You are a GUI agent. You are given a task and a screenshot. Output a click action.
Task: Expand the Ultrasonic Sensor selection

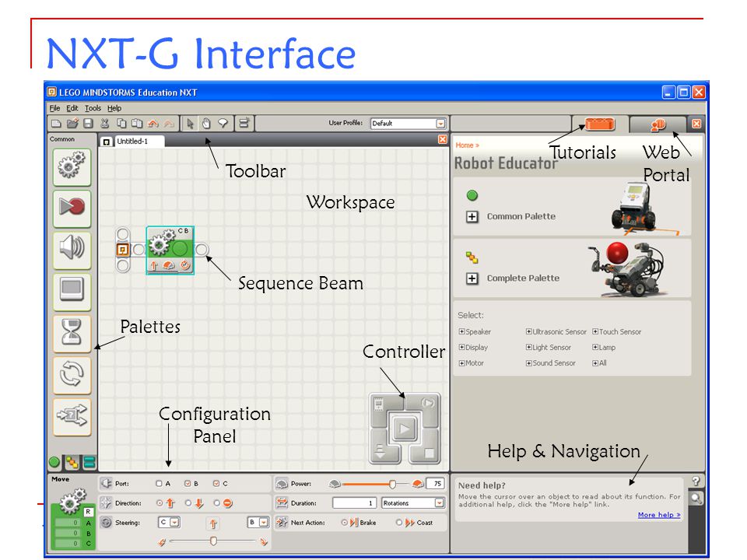point(529,332)
